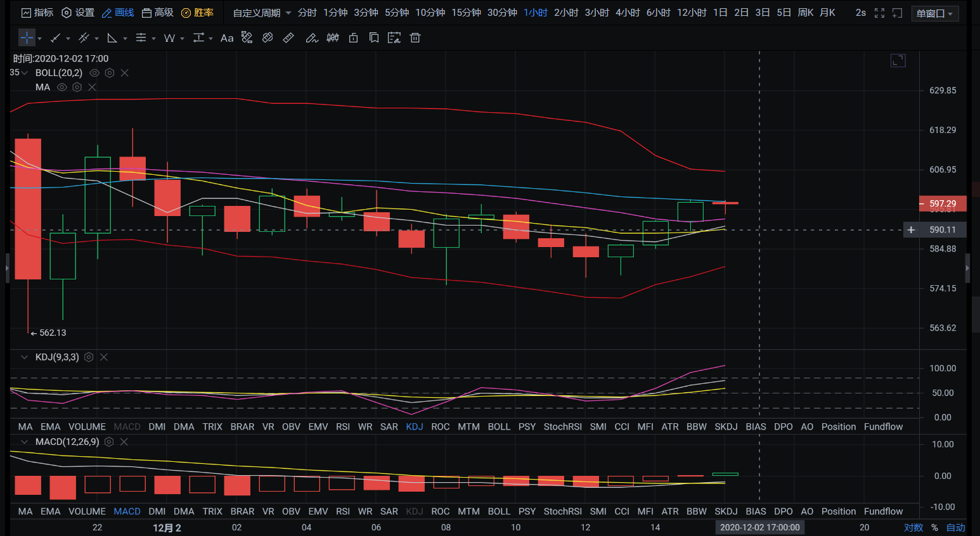
Task: Hide the MA indicator using eye icon
Action: (x=62, y=87)
